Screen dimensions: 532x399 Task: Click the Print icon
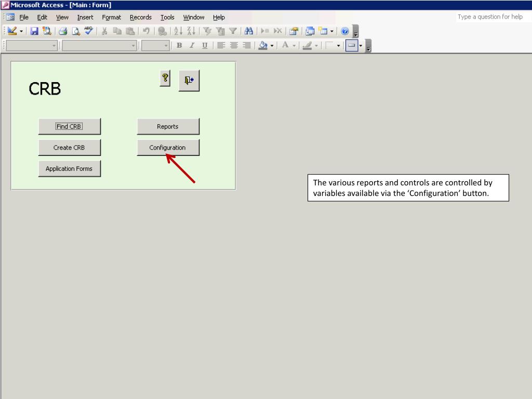pos(63,31)
